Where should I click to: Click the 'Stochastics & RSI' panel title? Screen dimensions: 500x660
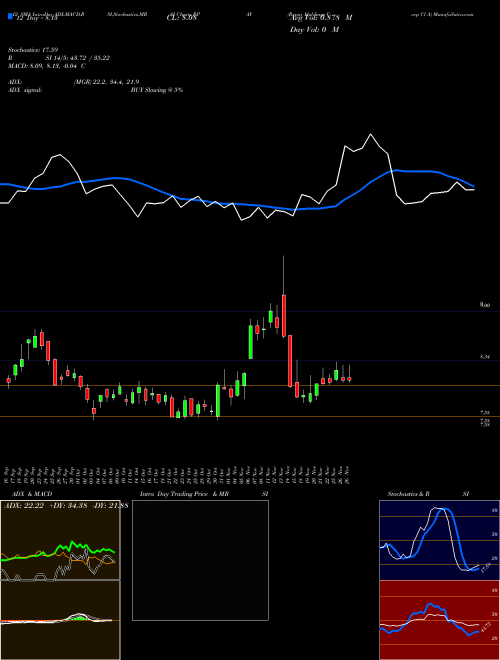428,494
